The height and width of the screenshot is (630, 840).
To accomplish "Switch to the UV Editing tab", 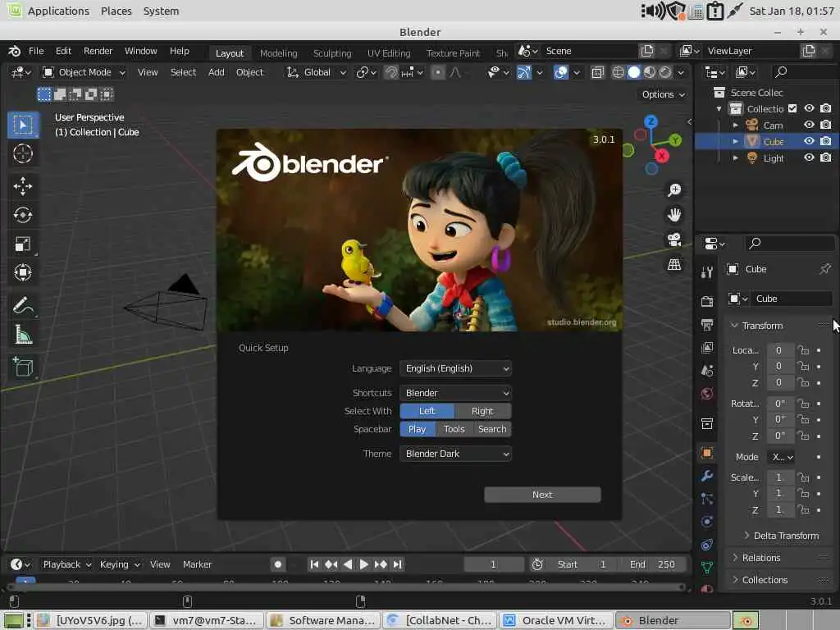I will tap(389, 53).
